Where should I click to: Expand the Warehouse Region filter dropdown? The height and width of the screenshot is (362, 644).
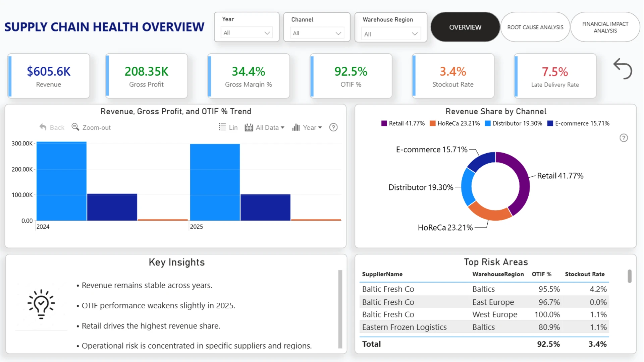[391, 34]
